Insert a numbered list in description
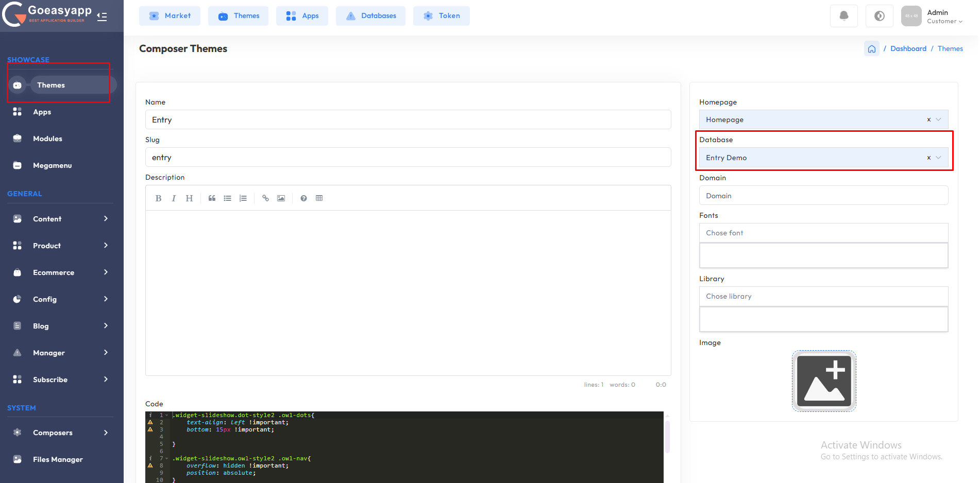The height and width of the screenshot is (483, 980). click(x=243, y=198)
